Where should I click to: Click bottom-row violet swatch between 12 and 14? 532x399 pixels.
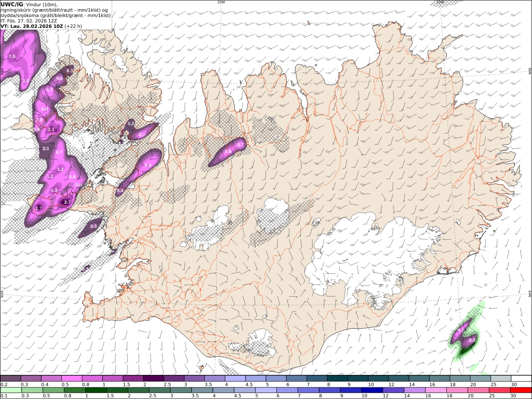click(393, 390)
